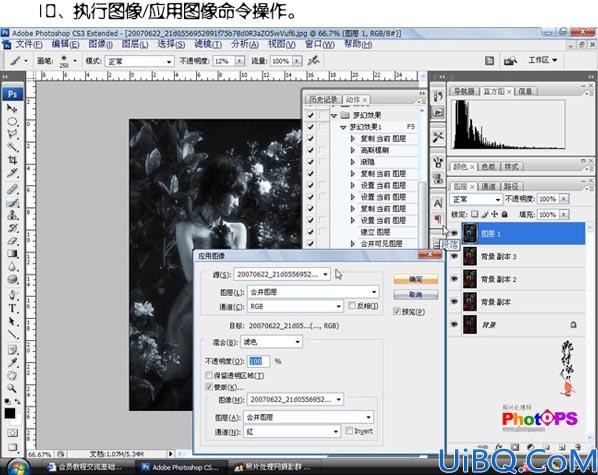598x475 pixels.
Task: Select the Slice tool
Action: [x=12, y=173]
